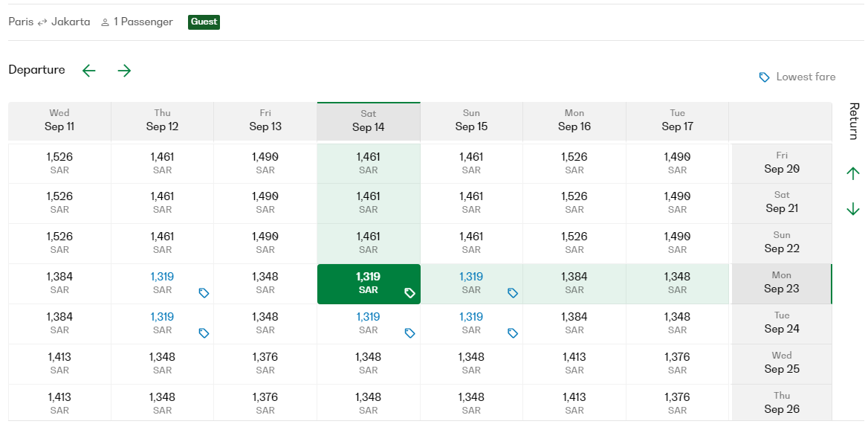Screen dimensions: 868x427
Task: Select the Sun Sep 15 departure column
Action: coord(472,121)
